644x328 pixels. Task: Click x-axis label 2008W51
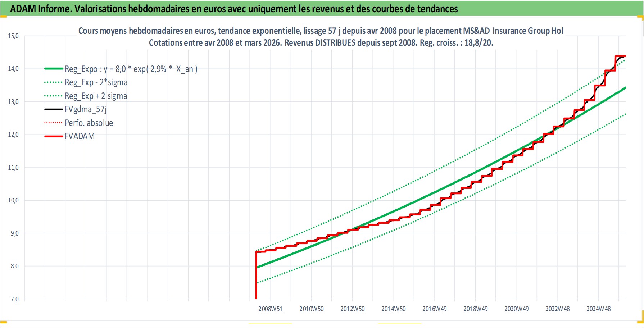pyautogui.click(x=271, y=309)
